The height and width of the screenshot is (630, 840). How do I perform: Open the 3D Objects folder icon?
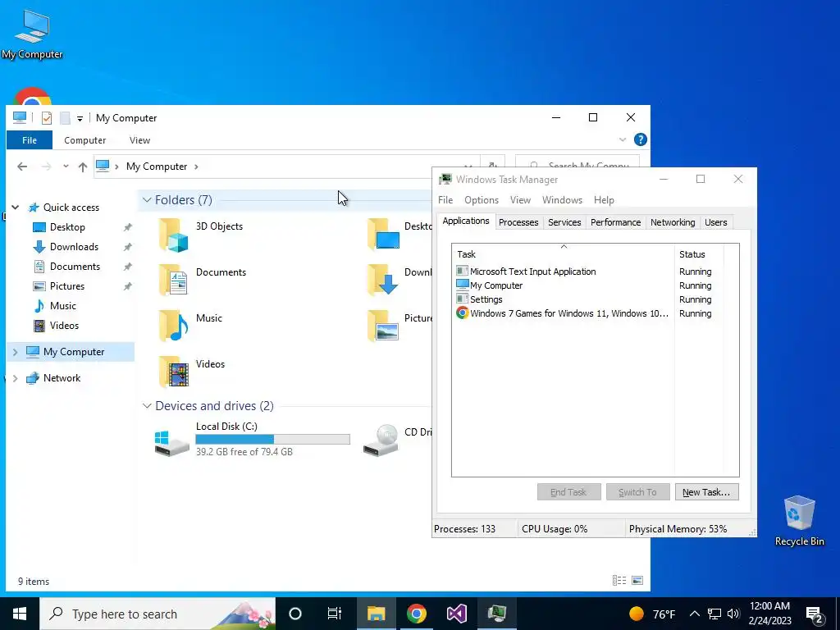(173, 235)
